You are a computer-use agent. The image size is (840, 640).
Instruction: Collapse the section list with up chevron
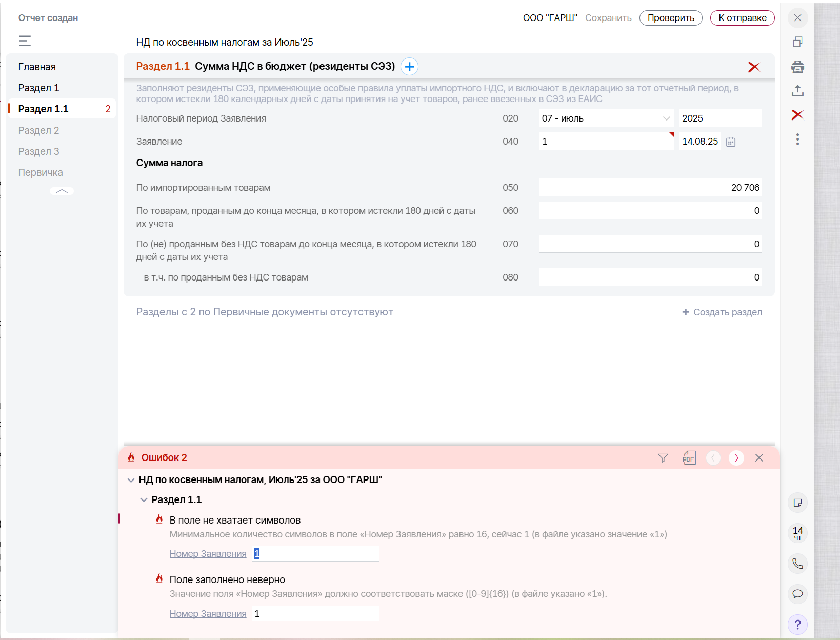point(62,191)
